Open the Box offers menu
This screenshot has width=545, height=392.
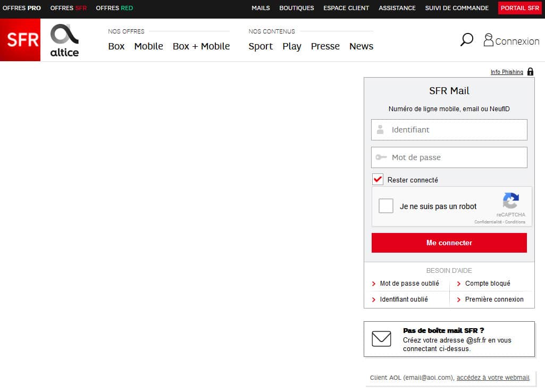tap(116, 46)
